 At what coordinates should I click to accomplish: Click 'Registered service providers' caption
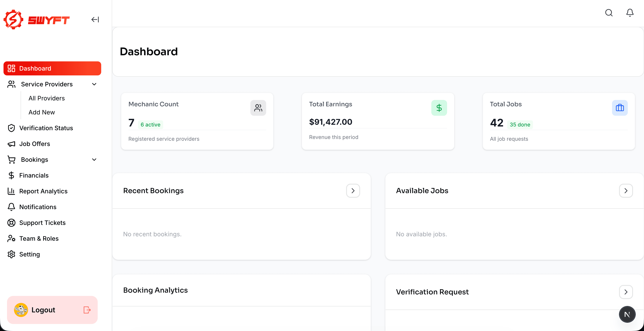(164, 139)
